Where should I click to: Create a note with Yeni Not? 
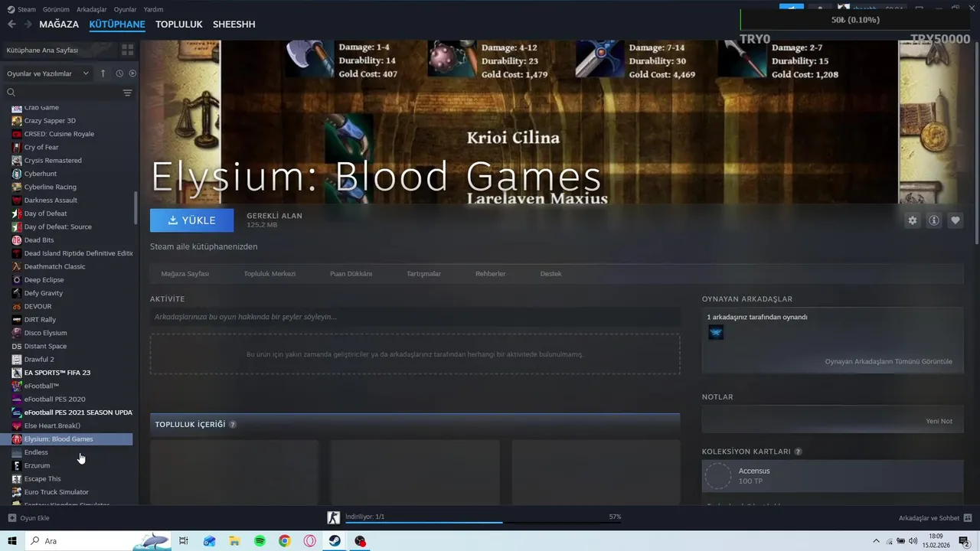939,421
